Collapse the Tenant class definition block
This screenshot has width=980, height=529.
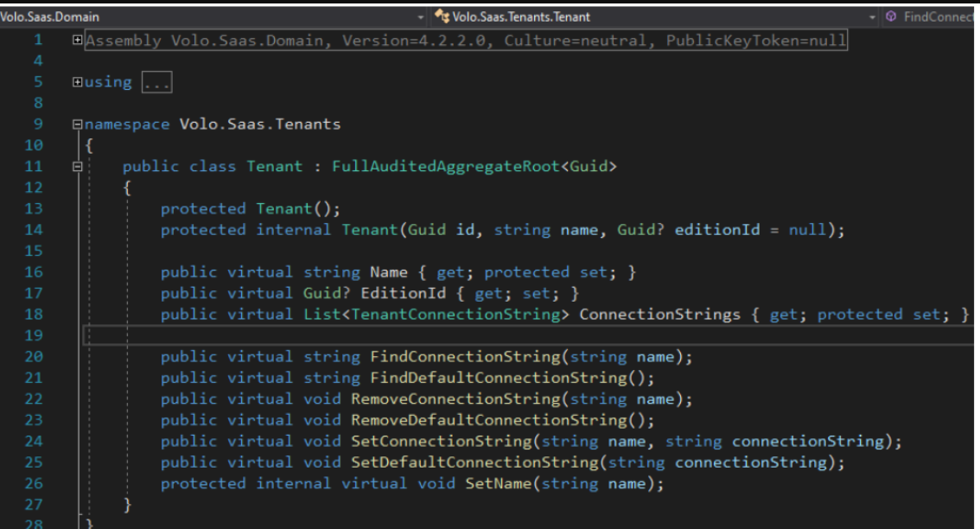[x=78, y=167]
